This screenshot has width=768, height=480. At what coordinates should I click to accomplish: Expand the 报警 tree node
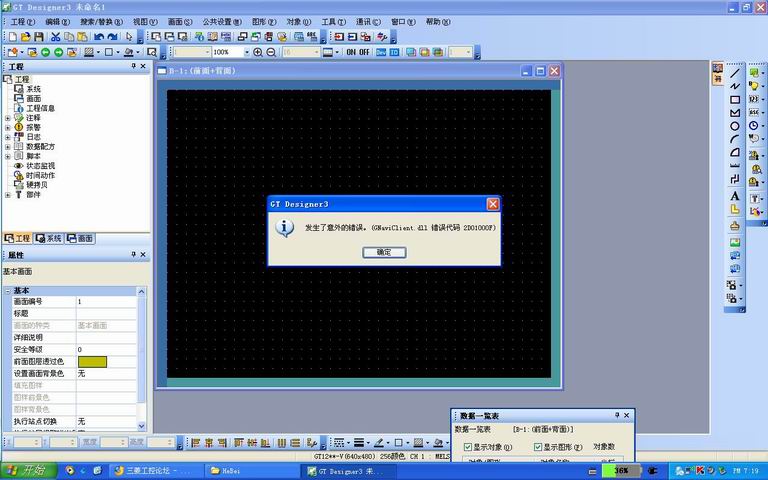8,127
